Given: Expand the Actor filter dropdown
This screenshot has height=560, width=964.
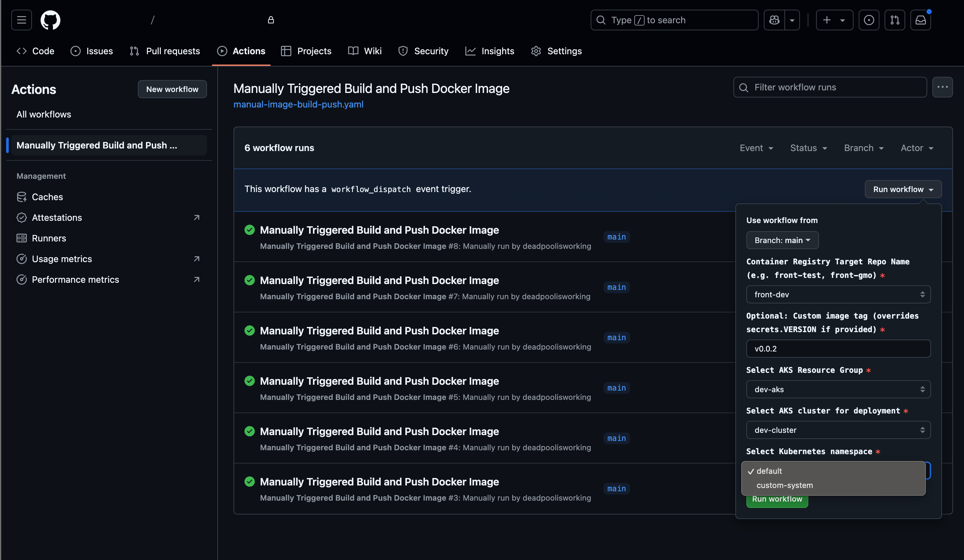Looking at the screenshot, I should coord(917,148).
